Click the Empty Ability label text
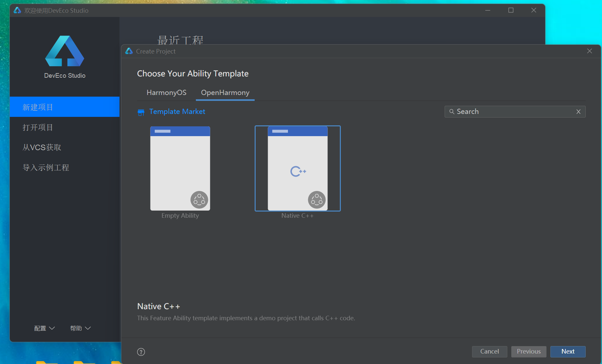This screenshot has width=602, height=364. tap(180, 216)
